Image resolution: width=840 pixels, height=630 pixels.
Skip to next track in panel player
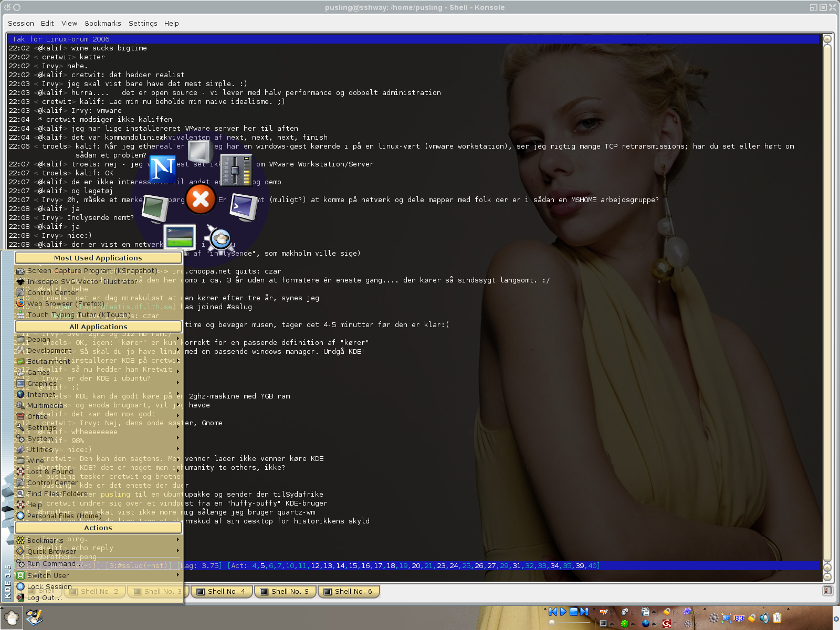(584, 612)
